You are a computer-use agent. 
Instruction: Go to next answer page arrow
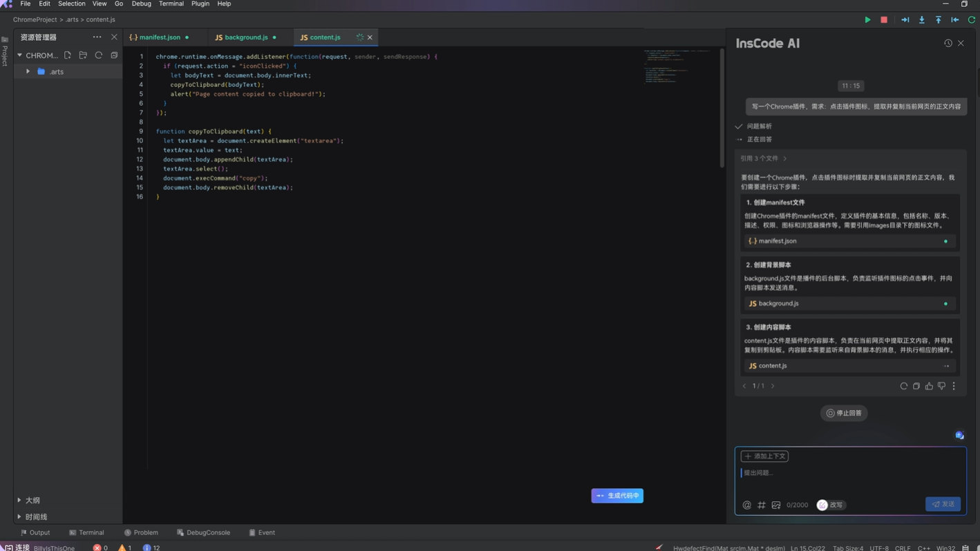tap(773, 386)
